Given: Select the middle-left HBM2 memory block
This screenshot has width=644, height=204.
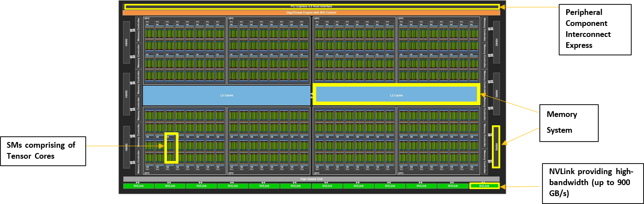Looking at the screenshot, I should point(127,94).
